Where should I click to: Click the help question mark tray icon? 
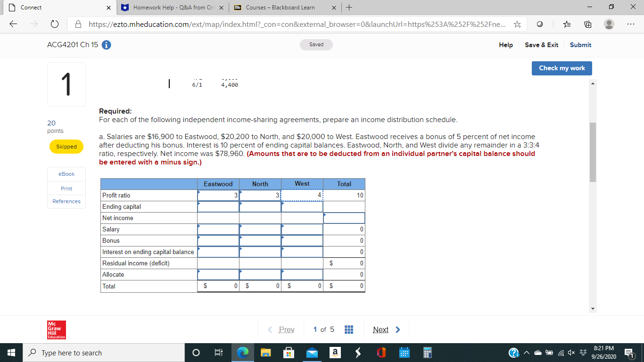(x=514, y=353)
